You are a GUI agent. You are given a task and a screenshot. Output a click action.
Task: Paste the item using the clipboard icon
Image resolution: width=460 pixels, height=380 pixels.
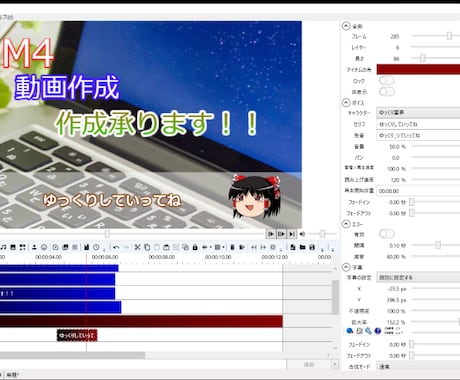pos(157,247)
